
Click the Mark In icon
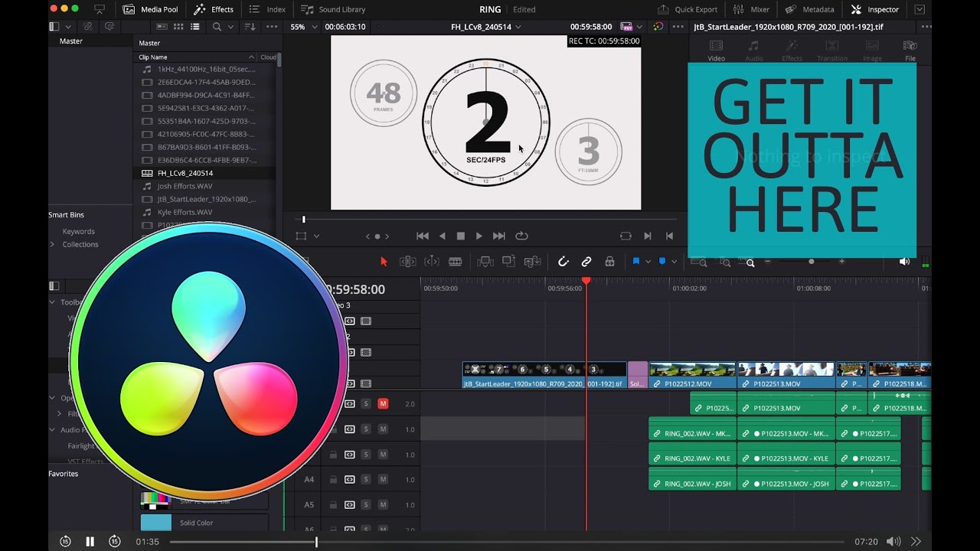pos(648,236)
